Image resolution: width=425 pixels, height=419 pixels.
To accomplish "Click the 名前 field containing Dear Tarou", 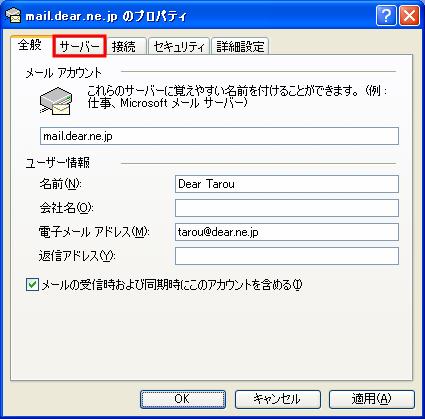I will [x=287, y=184].
